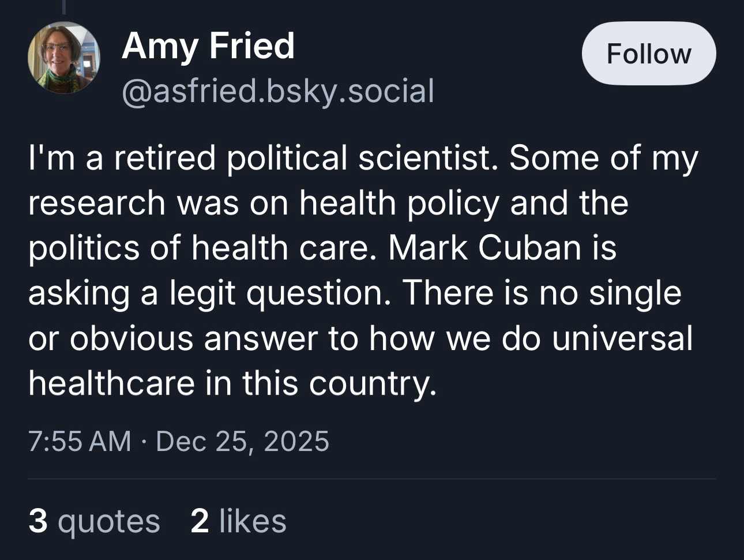Viewport: 744px width, 560px height.
Task: Click the bold number 3 before quotes
Action: point(38,521)
